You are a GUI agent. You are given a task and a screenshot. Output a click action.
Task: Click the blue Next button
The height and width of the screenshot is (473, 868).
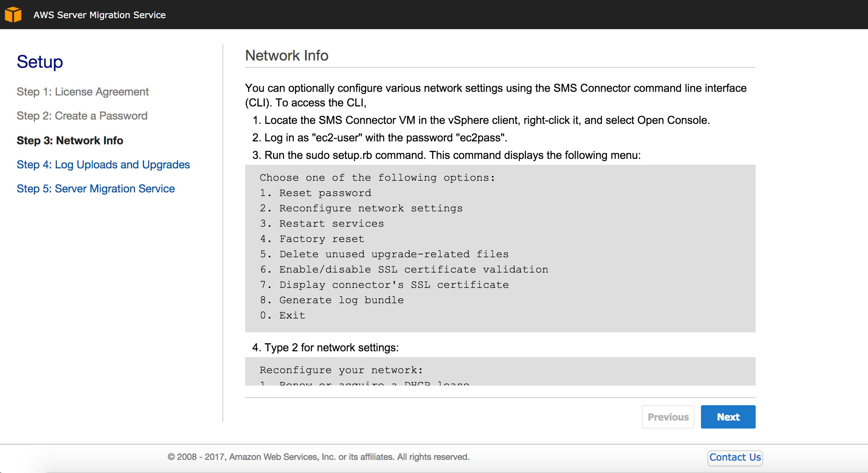[728, 417]
